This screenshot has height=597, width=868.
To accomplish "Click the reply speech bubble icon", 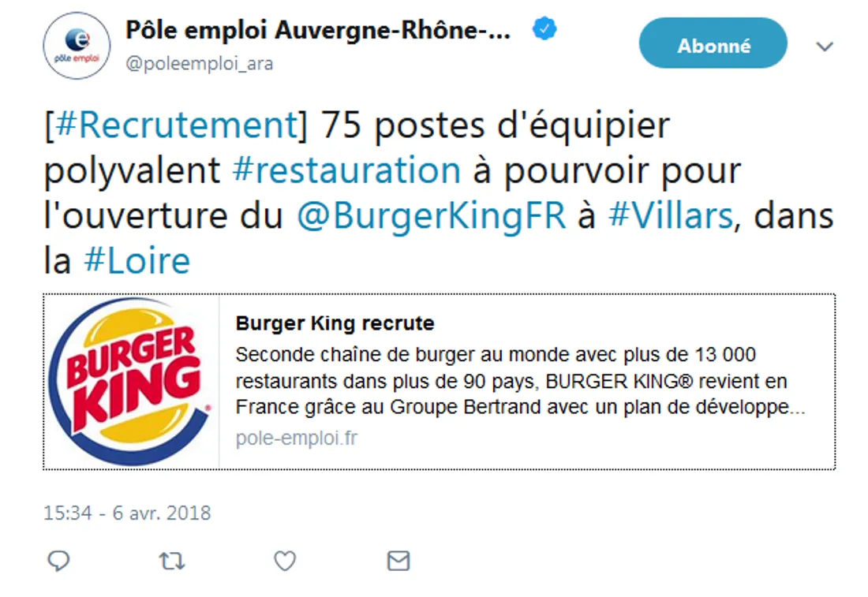I will [x=58, y=561].
